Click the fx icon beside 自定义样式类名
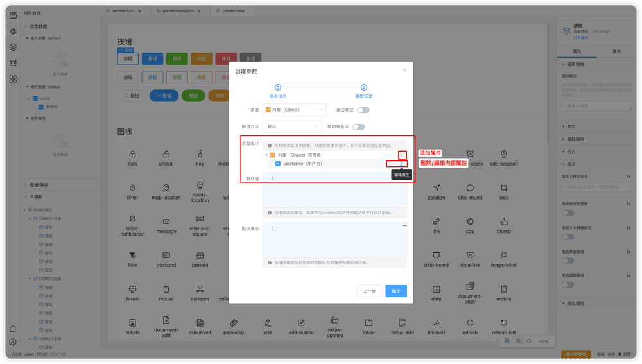 629,176
